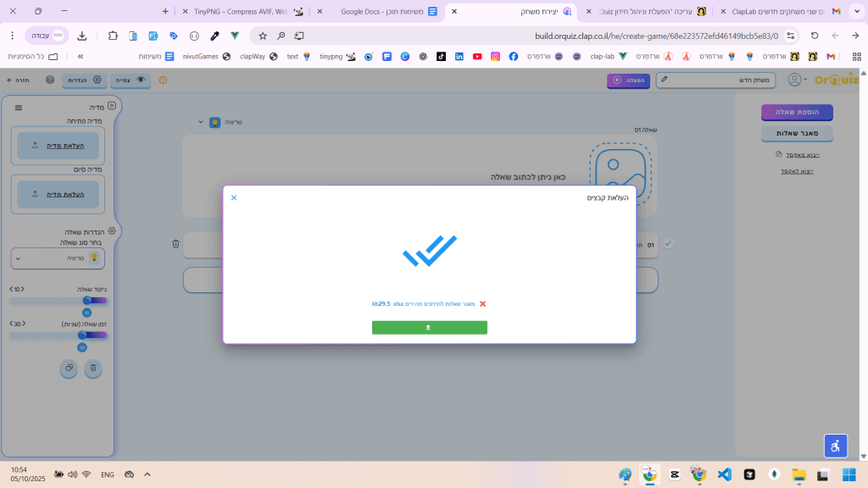This screenshot has height=488, width=868.
Task: Adjust the question score slider
Action: (86, 300)
